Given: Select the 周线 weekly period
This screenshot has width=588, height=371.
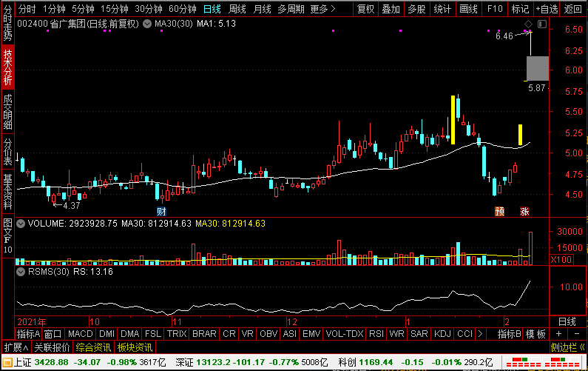Looking at the screenshot, I should (x=237, y=9).
